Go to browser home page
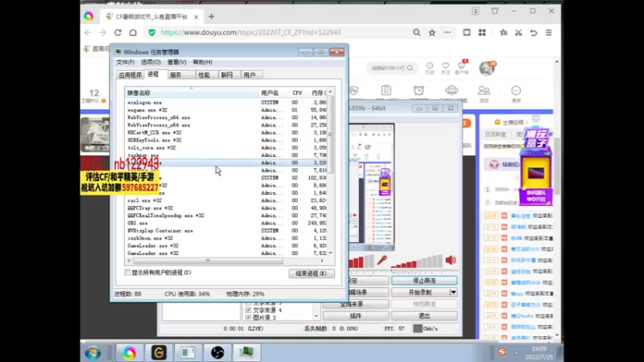This screenshot has height=362, width=644. [x=133, y=32]
